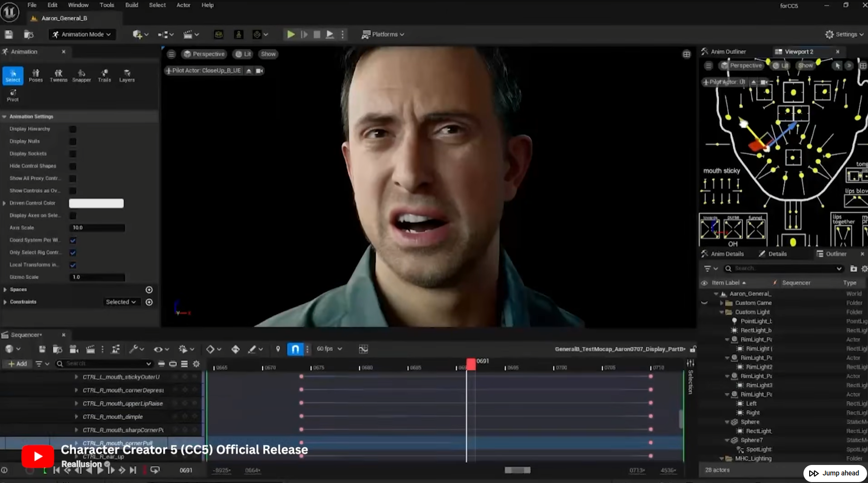The height and width of the screenshot is (483, 868).
Task: Enable the Display Hierarchy checkbox
Action: click(x=73, y=129)
